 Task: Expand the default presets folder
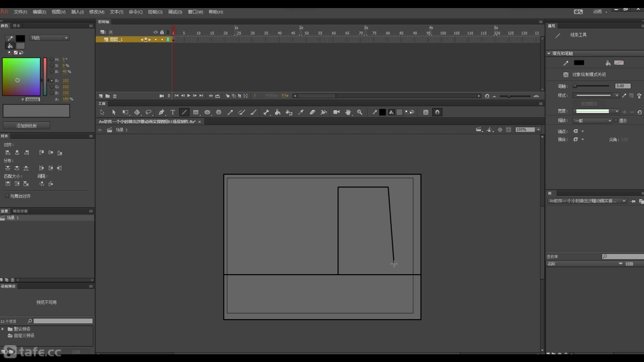point(3,329)
